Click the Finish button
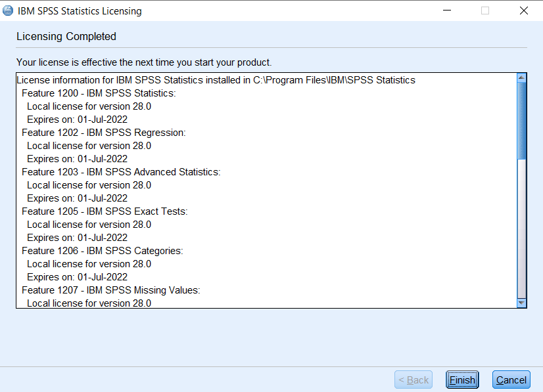This screenshot has height=392, width=543. [x=462, y=380]
